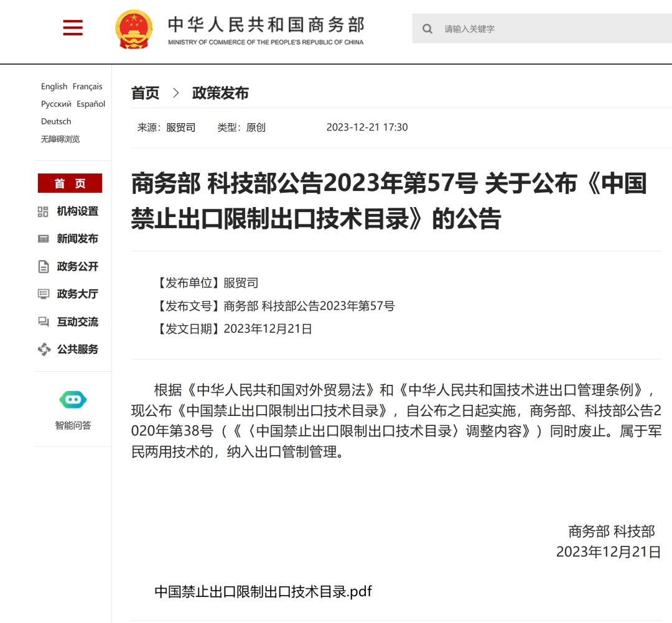This screenshot has width=672, height=623.
Task: Switch language to Deutsch
Action: click(56, 122)
